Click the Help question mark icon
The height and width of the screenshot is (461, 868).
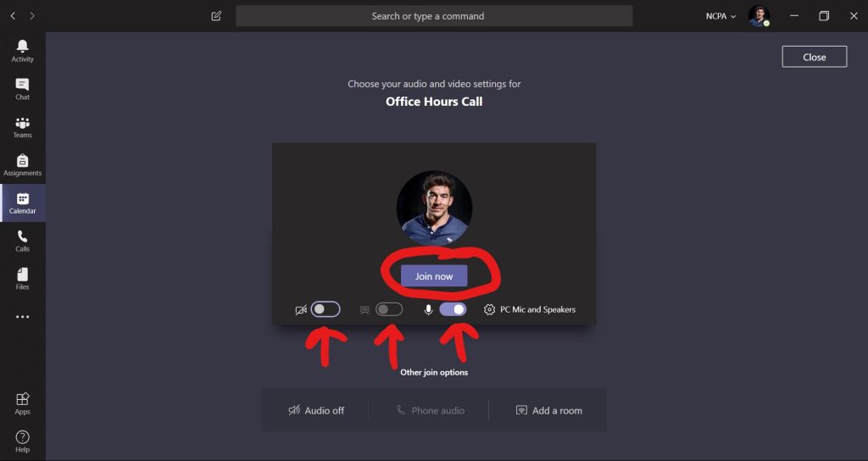pyautogui.click(x=22, y=442)
